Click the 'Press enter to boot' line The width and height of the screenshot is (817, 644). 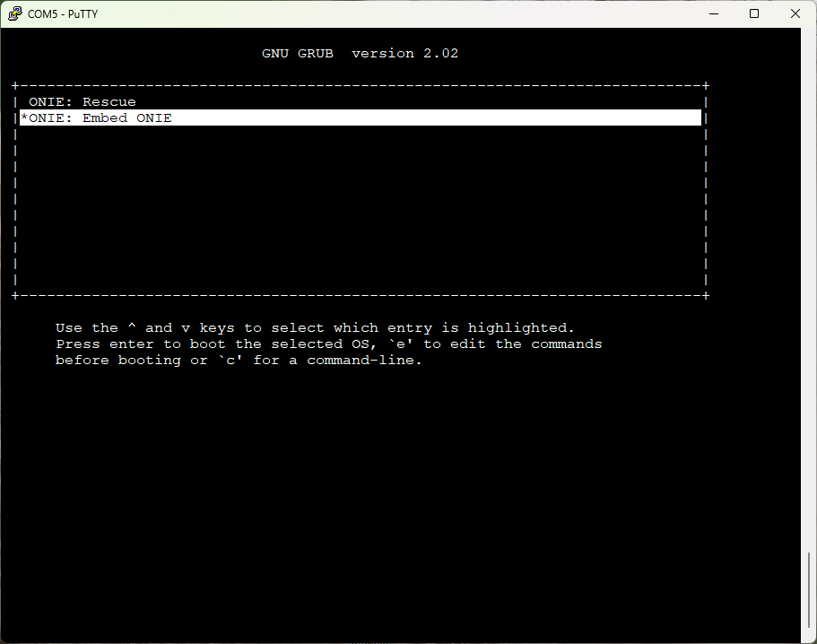click(329, 344)
